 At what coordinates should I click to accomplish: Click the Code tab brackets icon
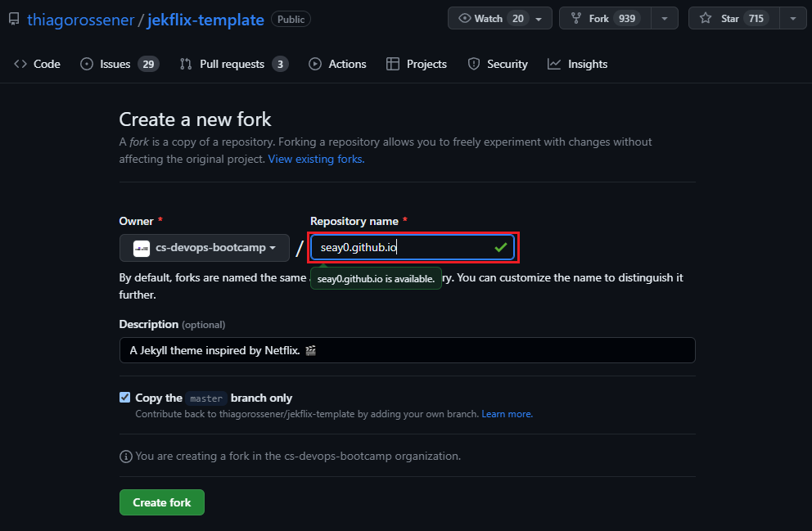pos(20,64)
